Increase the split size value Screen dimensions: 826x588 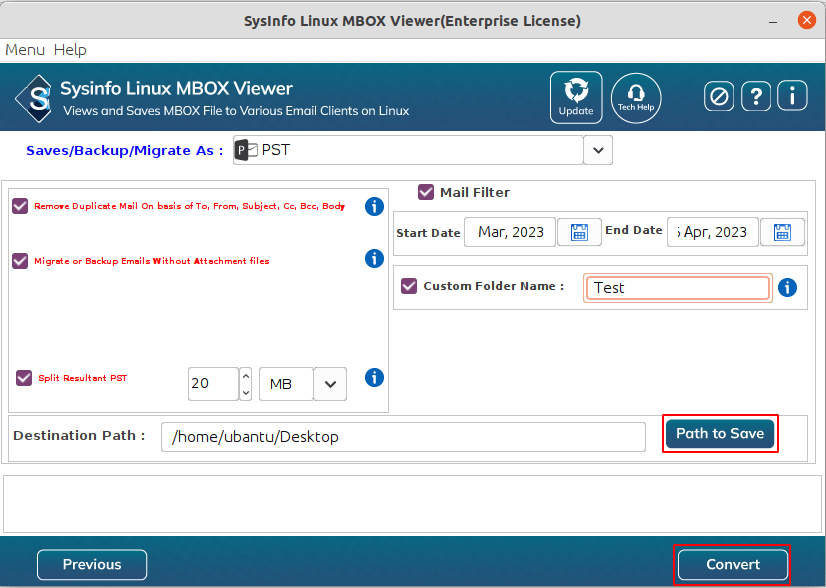(245, 376)
